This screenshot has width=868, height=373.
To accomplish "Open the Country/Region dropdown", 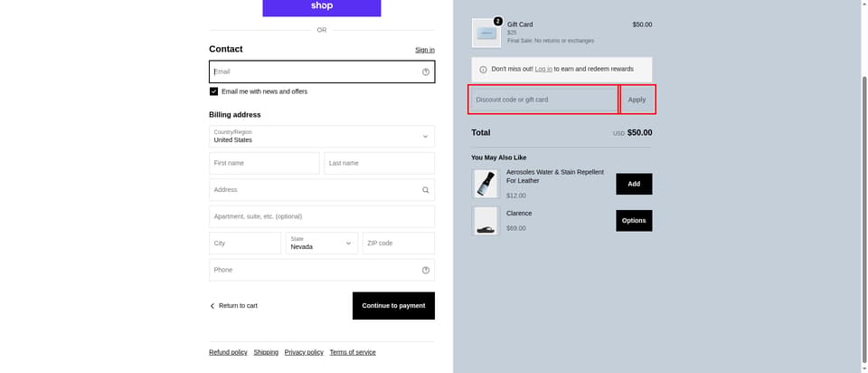I will 322,137.
